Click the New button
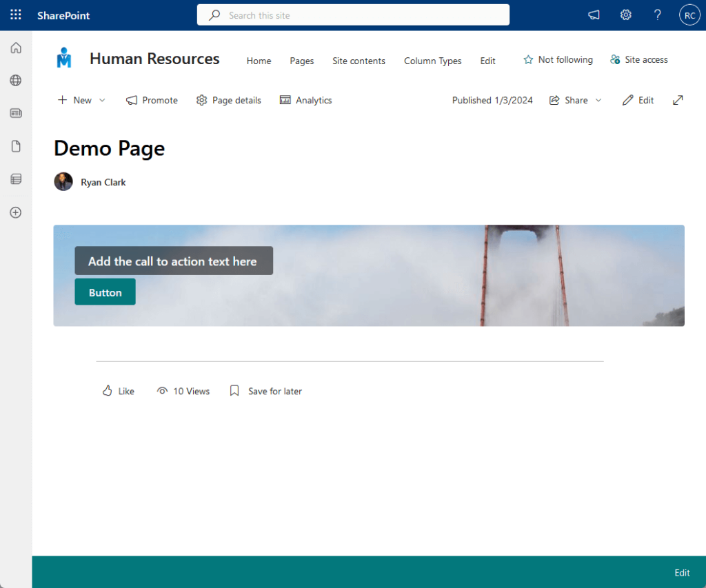 coord(74,100)
